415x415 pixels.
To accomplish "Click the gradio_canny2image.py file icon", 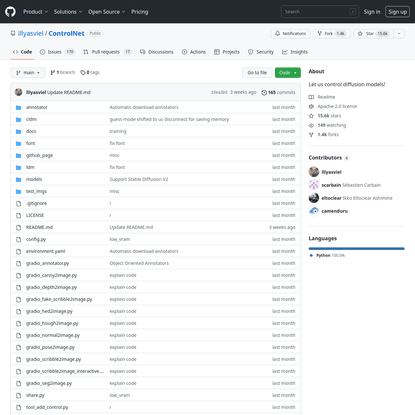I will (x=19, y=275).
